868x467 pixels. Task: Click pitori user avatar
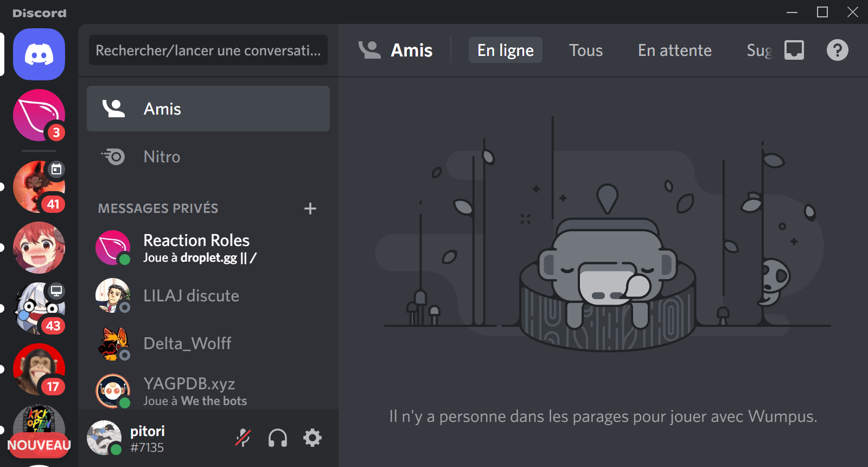point(104,438)
